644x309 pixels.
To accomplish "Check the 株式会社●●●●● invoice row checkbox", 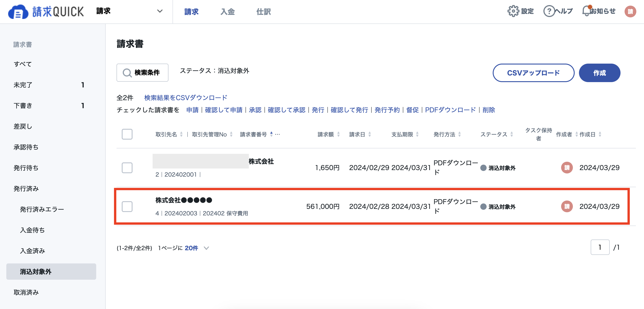I will coord(127,207).
